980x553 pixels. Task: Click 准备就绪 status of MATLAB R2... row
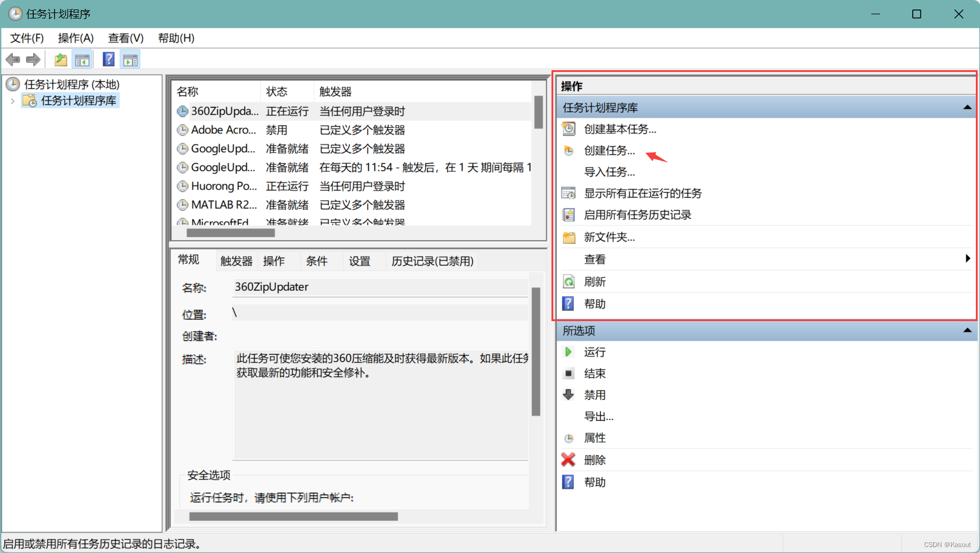[x=288, y=205]
